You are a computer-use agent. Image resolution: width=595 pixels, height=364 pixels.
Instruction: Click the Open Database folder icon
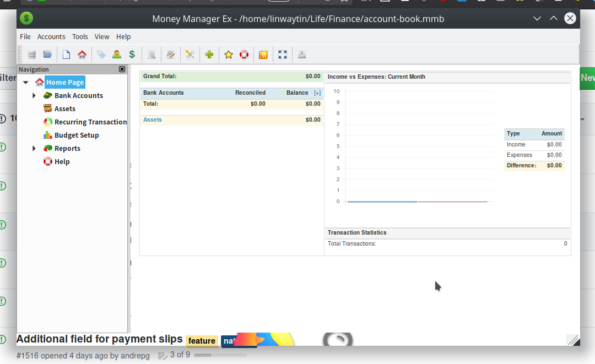(47, 55)
